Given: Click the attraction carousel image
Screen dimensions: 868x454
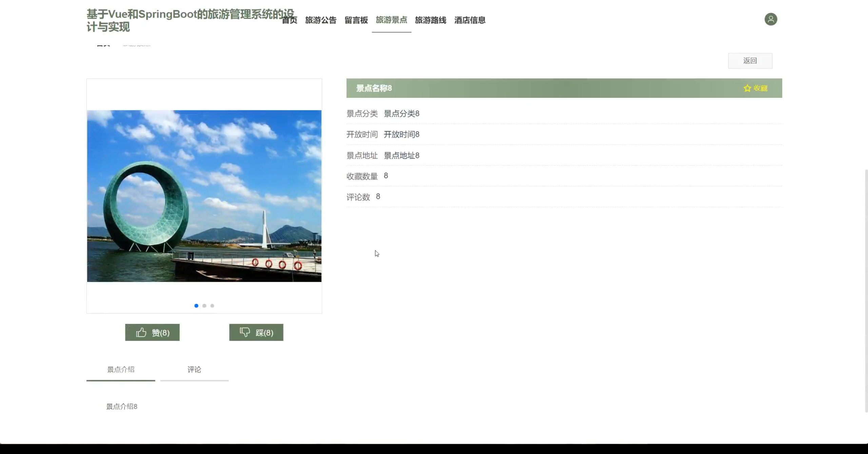Looking at the screenshot, I should [204, 196].
